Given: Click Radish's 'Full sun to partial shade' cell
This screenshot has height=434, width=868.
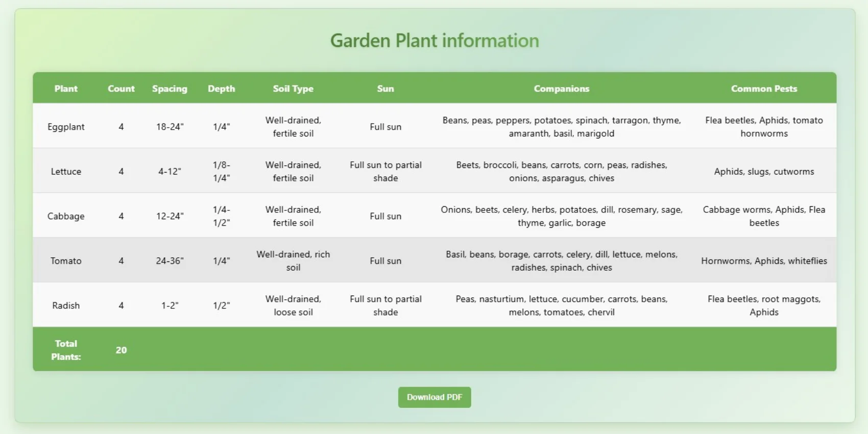Looking at the screenshot, I should 385,305.
